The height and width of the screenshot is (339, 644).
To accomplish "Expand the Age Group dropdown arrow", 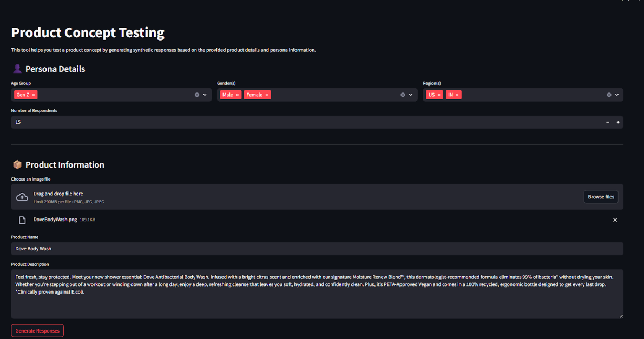I will pyautogui.click(x=205, y=95).
